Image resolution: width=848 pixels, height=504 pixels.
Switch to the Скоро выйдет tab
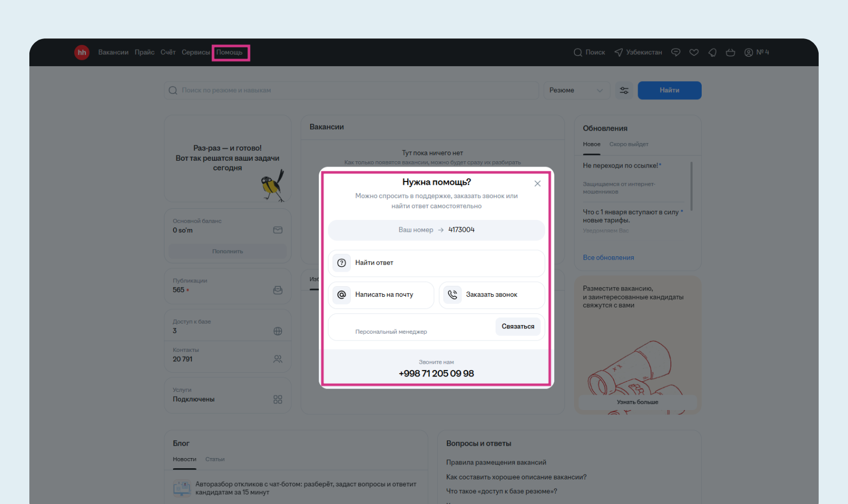[629, 144]
